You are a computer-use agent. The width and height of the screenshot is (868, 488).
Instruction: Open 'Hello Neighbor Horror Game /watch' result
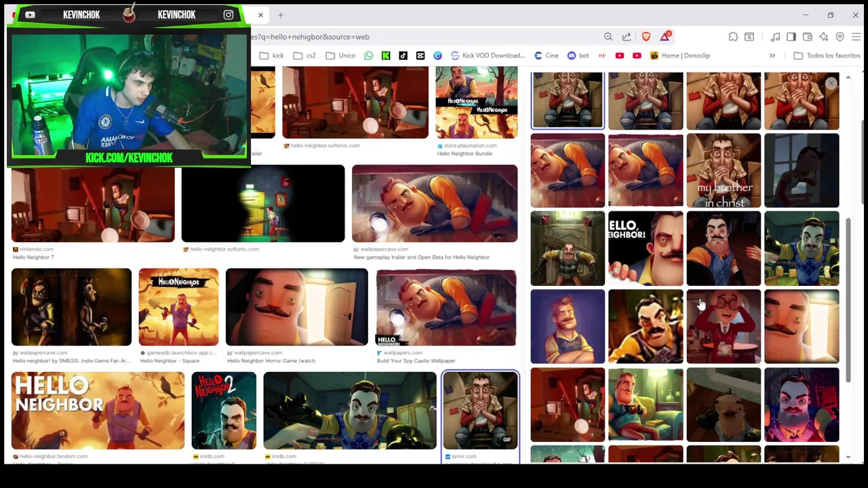tap(271, 361)
